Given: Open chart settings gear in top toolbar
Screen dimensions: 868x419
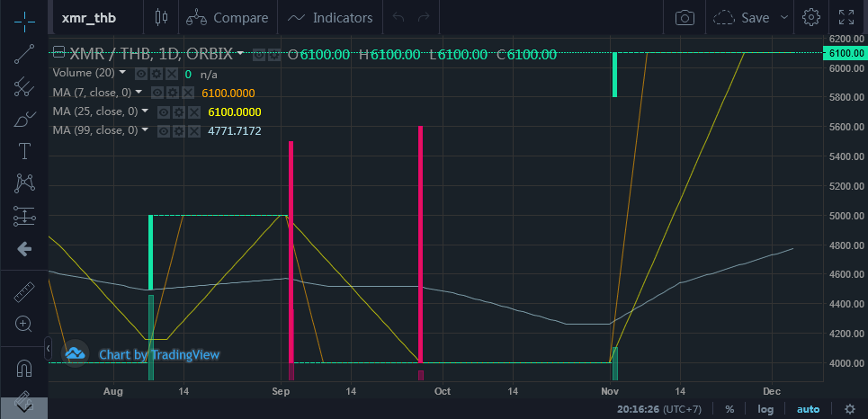Looking at the screenshot, I should point(811,18).
